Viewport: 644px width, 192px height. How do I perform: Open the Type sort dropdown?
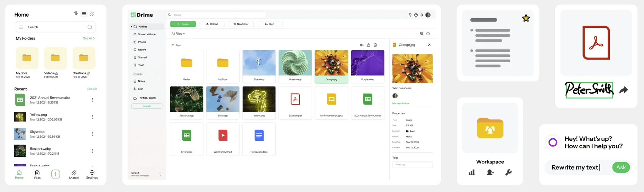(176, 45)
